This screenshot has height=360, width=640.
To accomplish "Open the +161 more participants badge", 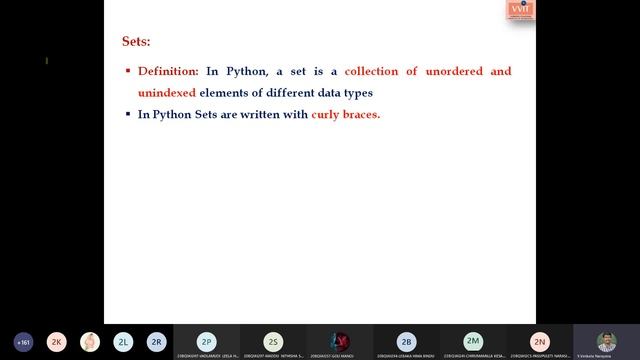I will [23, 342].
